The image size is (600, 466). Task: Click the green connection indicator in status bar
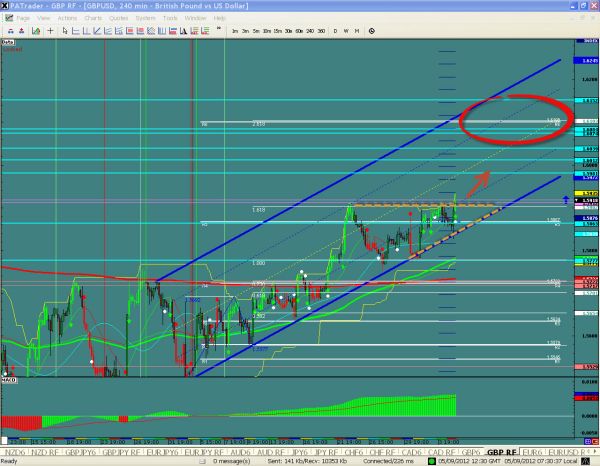pyautogui.click(x=432, y=462)
